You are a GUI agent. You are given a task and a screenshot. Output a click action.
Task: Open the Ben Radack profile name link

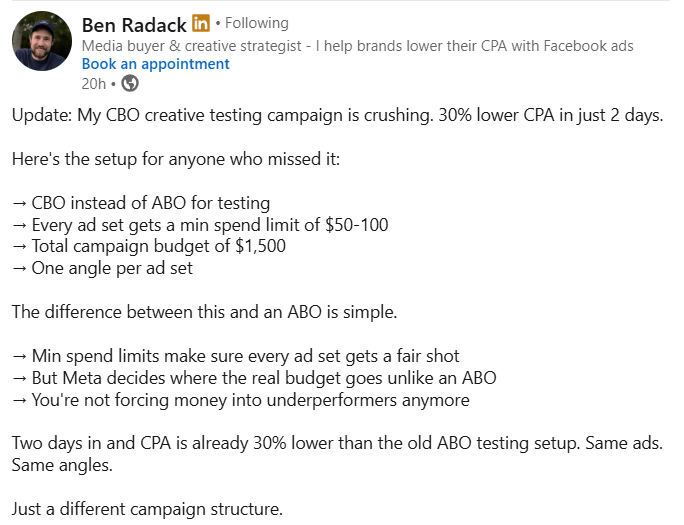(133, 23)
